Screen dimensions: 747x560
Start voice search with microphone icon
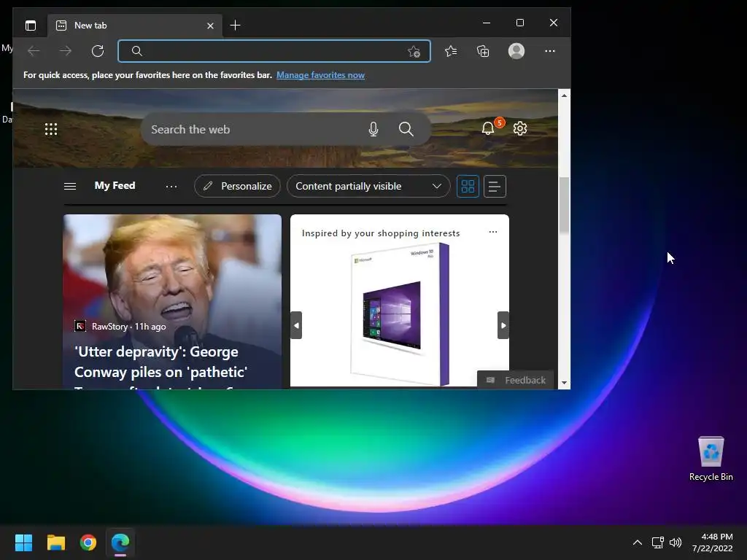coord(373,129)
